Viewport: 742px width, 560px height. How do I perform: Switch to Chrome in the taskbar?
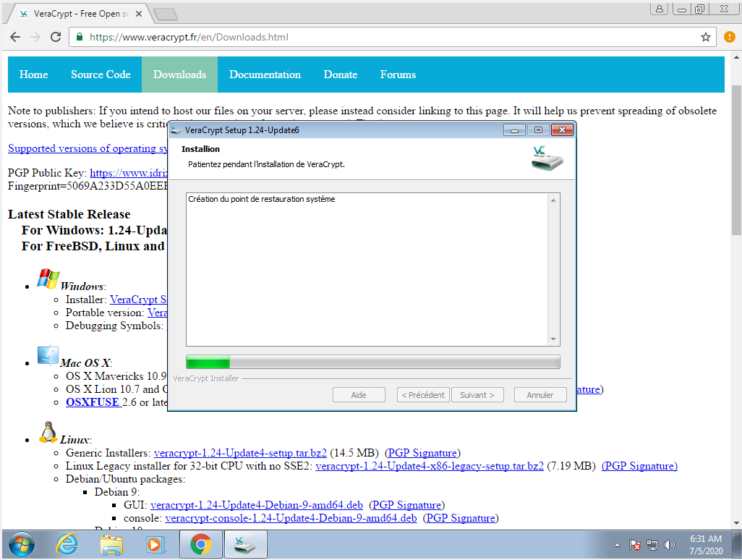[200, 545]
